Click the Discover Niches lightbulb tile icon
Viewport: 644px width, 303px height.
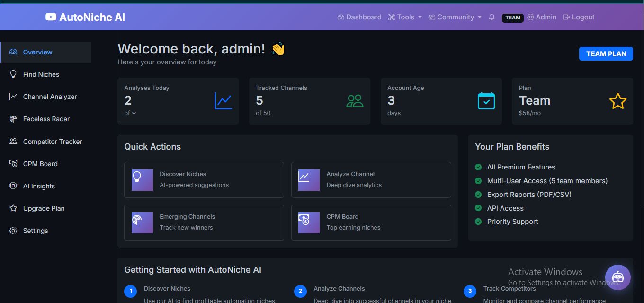tap(142, 180)
